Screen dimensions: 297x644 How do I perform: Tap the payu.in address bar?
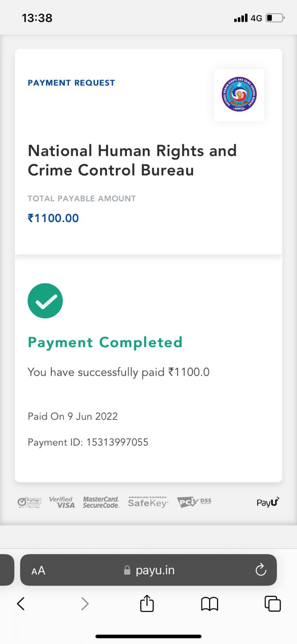[x=149, y=570]
